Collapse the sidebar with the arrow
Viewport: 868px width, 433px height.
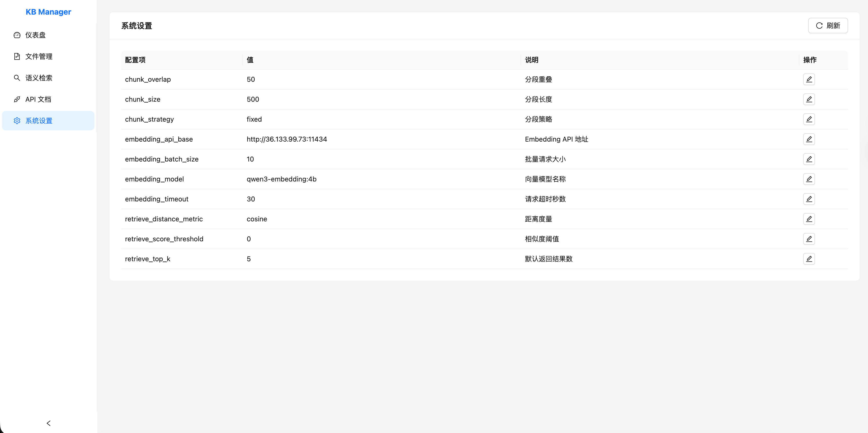[x=48, y=423]
